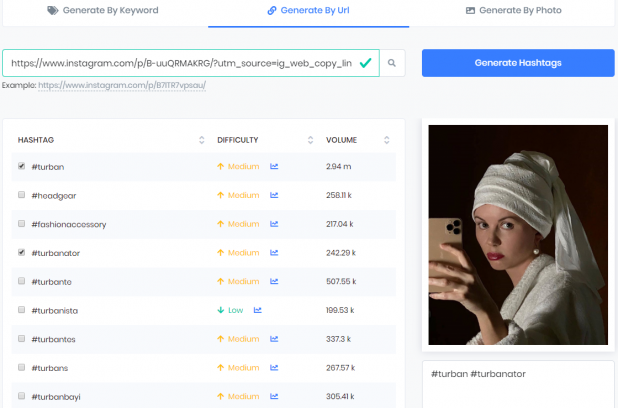Open trend chart icon for #turbantes
This screenshot has height=408, width=618.
[274, 339]
